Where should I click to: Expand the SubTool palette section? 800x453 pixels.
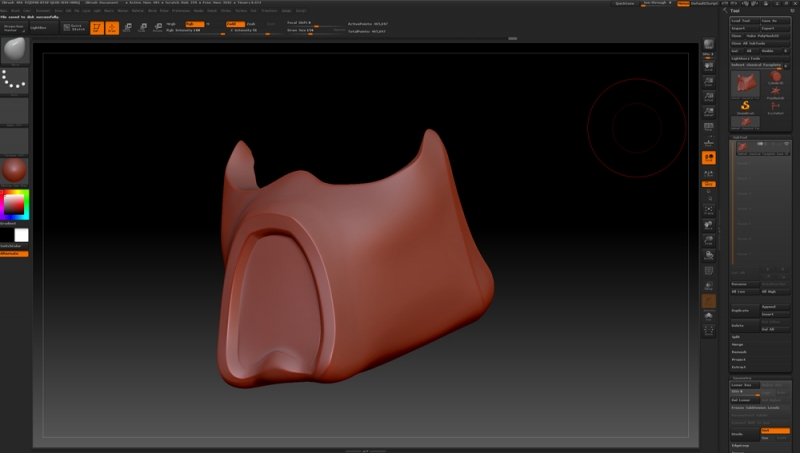pos(741,137)
